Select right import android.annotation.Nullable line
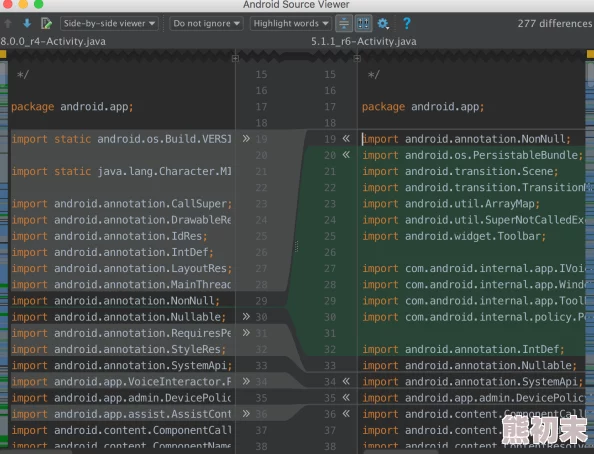Viewport: 594px width, 454px height. pyautogui.click(x=470, y=366)
